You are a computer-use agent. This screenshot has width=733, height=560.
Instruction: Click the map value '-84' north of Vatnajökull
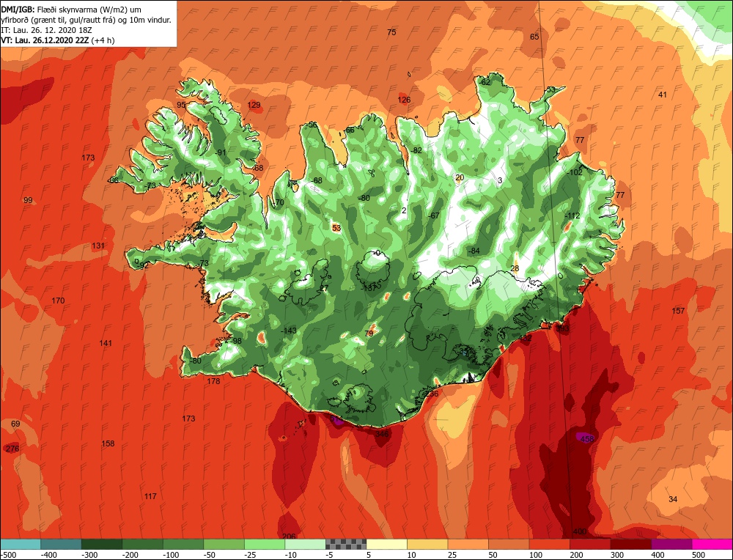(x=474, y=251)
